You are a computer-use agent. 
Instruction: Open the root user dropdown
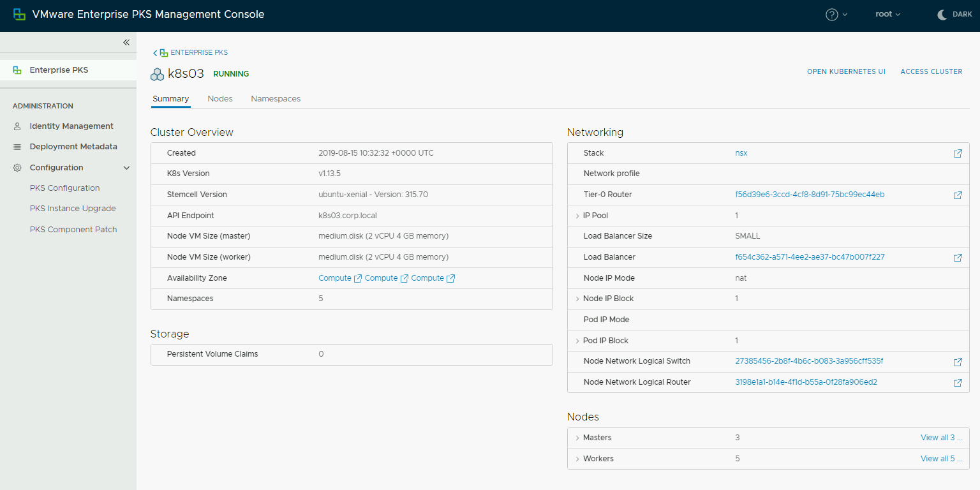(887, 15)
